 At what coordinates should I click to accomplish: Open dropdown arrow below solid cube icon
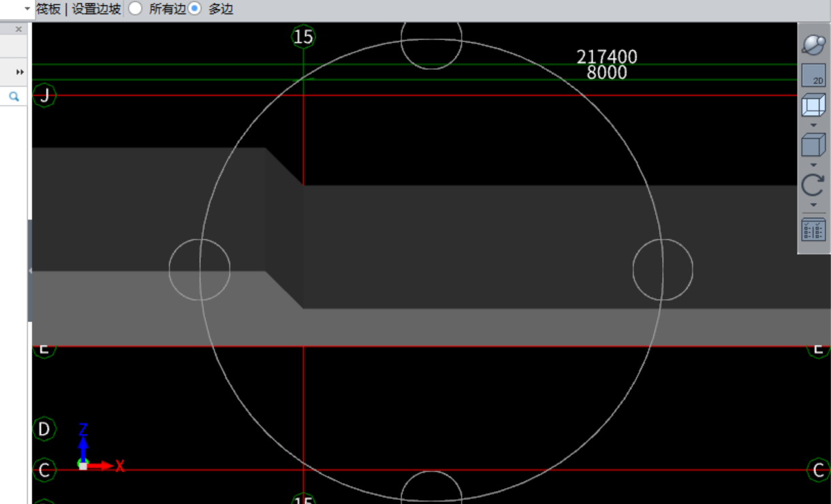(813, 165)
